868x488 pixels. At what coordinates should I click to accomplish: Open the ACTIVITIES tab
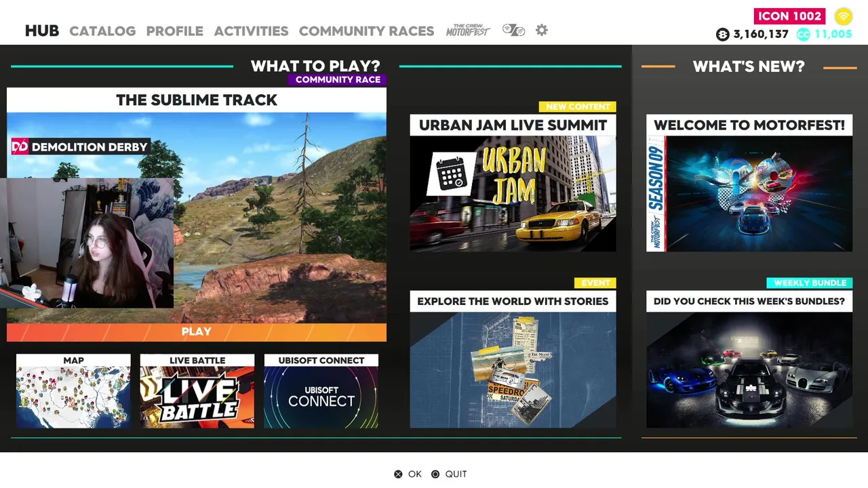pos(252,31)
